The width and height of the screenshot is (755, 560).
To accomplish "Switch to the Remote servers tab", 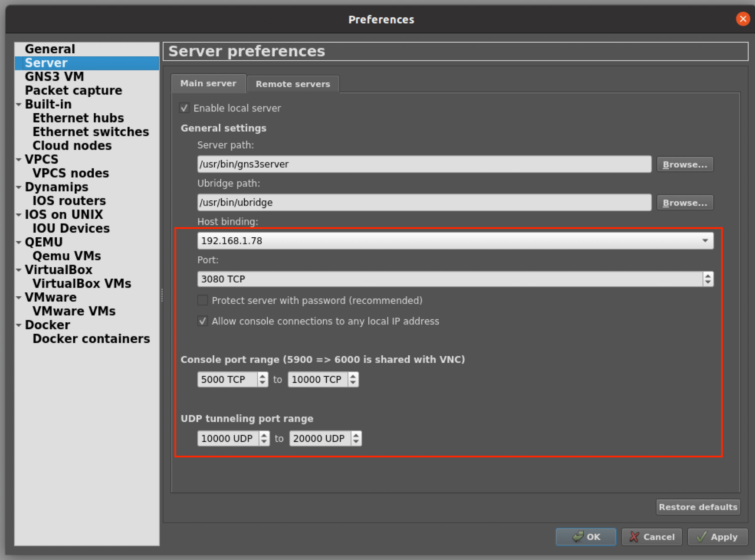I will [x=293, y=84].
